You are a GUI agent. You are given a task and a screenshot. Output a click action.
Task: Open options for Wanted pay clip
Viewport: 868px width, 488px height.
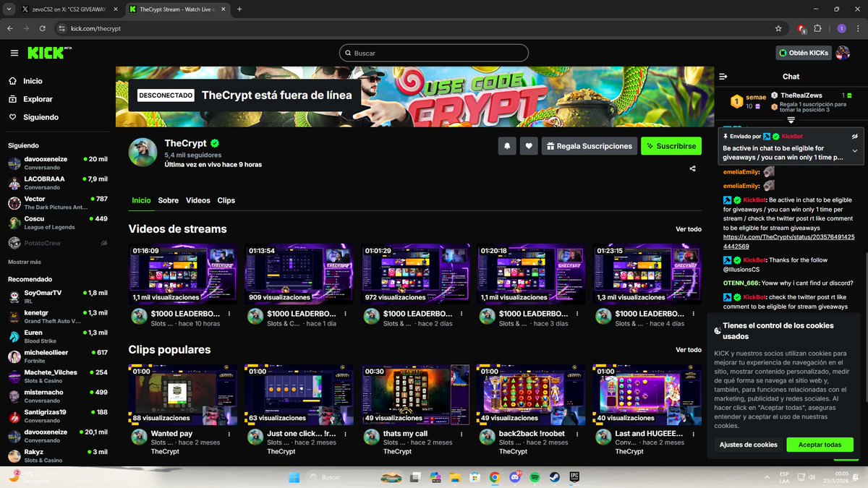click(x=229, y=434)
